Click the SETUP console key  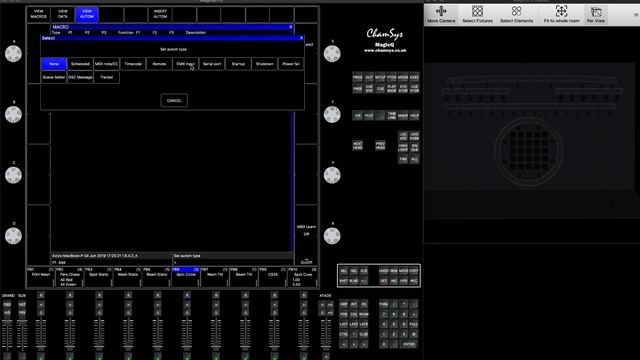pyautogui.click(x=380, y=77)
